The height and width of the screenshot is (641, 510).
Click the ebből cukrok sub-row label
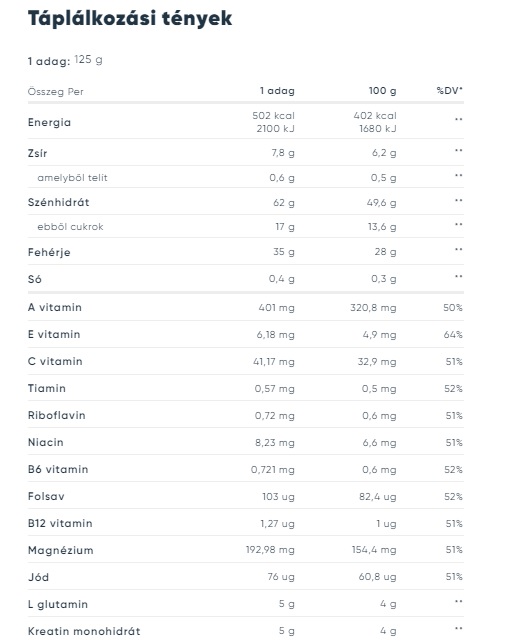click(70, 227)
